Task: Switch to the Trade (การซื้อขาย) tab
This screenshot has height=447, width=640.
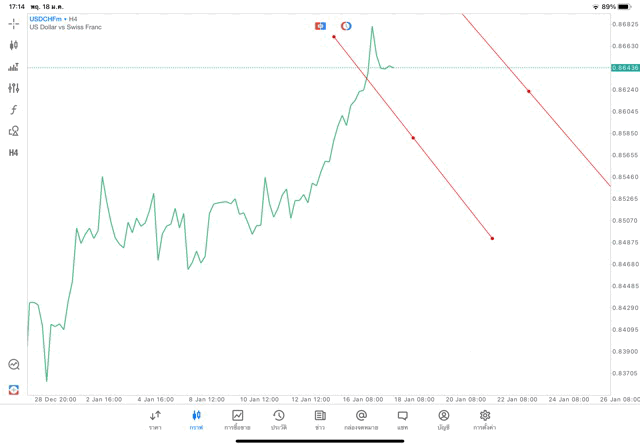Action: (x=238, y=420)
